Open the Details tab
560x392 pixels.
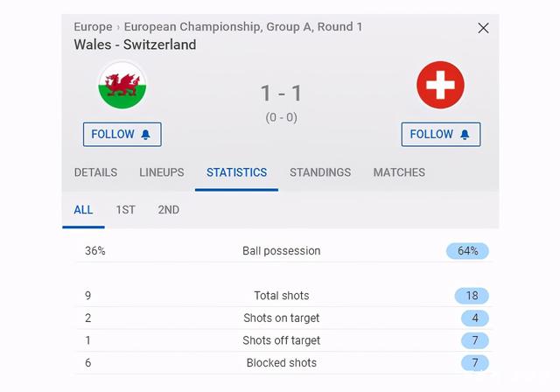tap(95, 172)
